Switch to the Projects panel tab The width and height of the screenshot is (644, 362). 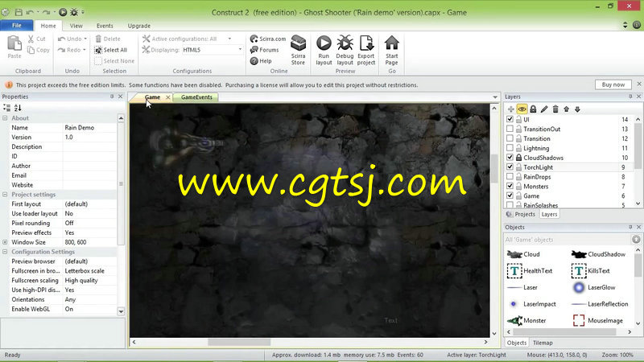coord(521,214)
